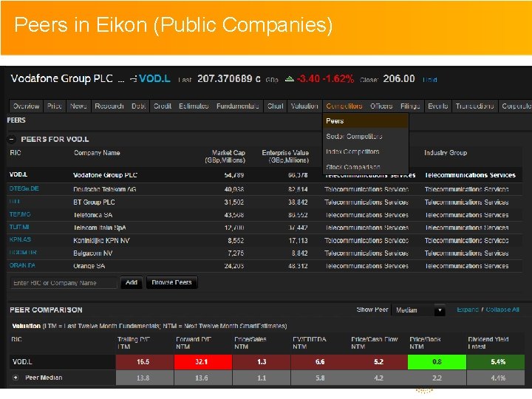This screenshot has height=399, width=532.
Task: Click the Company Name column header
Action: click(97, 153)
